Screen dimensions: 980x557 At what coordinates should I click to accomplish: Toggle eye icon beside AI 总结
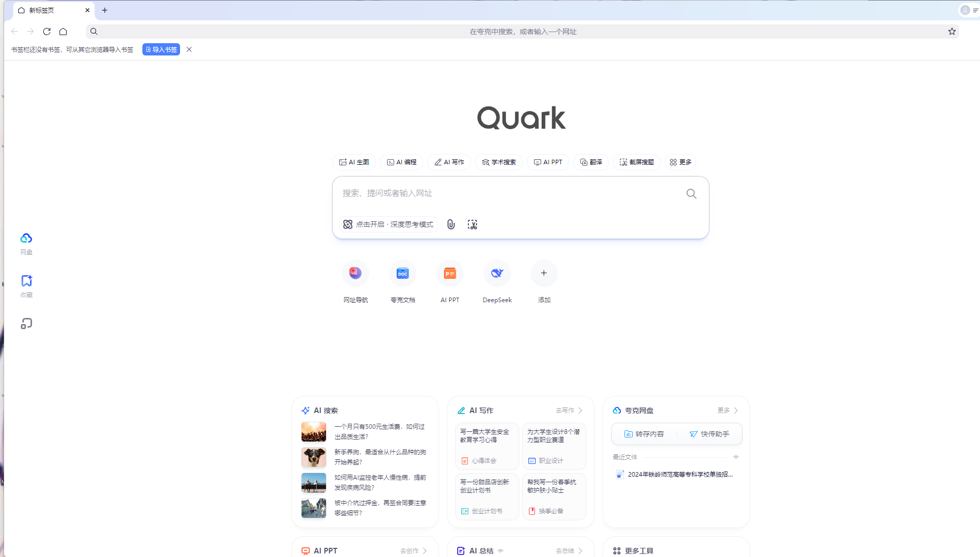click(x=500, y=551)
